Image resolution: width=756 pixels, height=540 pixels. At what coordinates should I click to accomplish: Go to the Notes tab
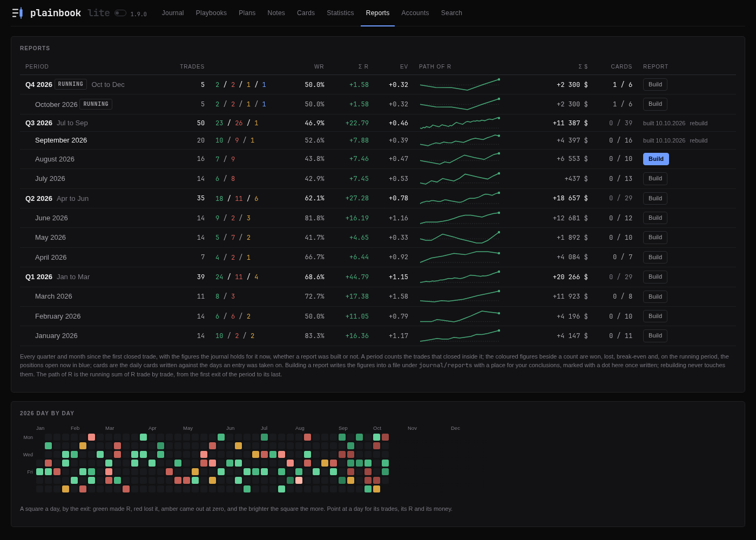pyautogui.click(x=276, y=13)
